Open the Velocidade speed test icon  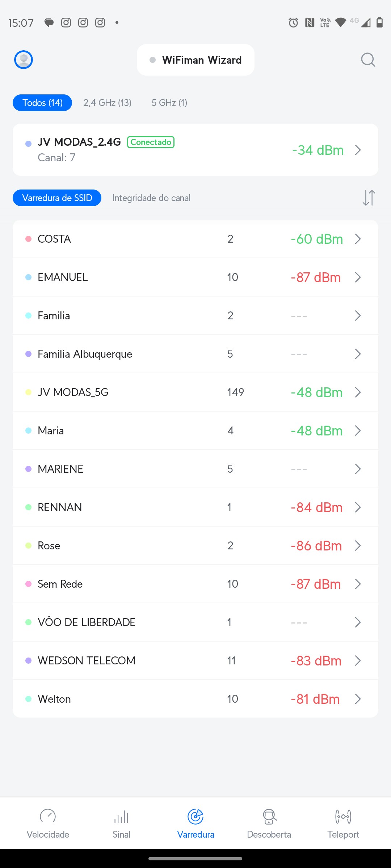48,816
